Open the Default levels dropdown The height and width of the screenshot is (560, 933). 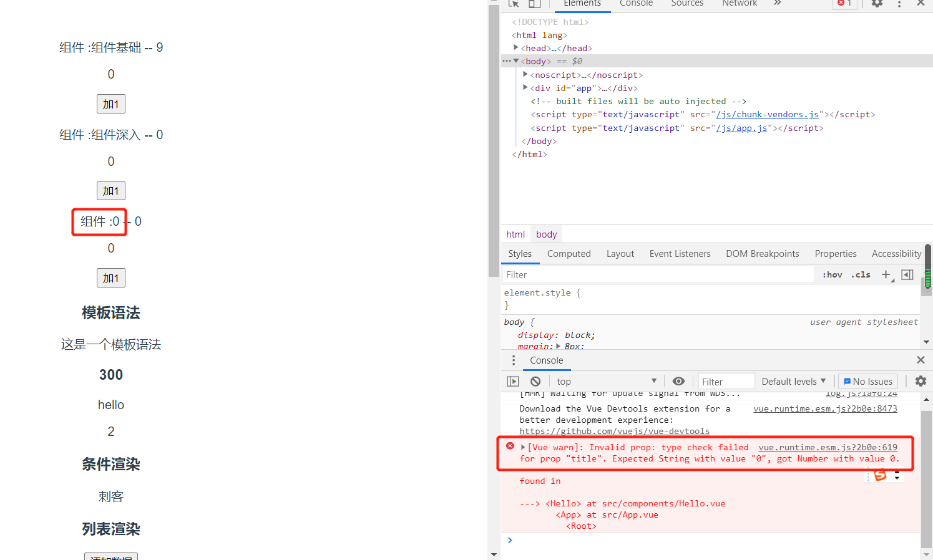pyautogui.click(x=794, y=381)
